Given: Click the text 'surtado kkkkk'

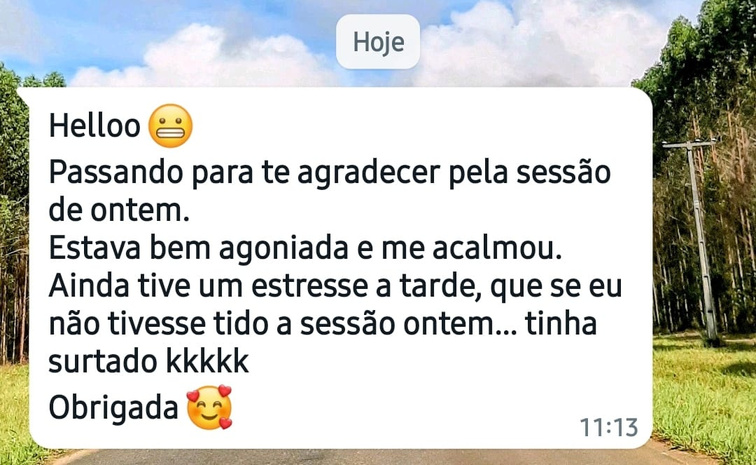Looking at the screenshot, I should coord(149,361).
